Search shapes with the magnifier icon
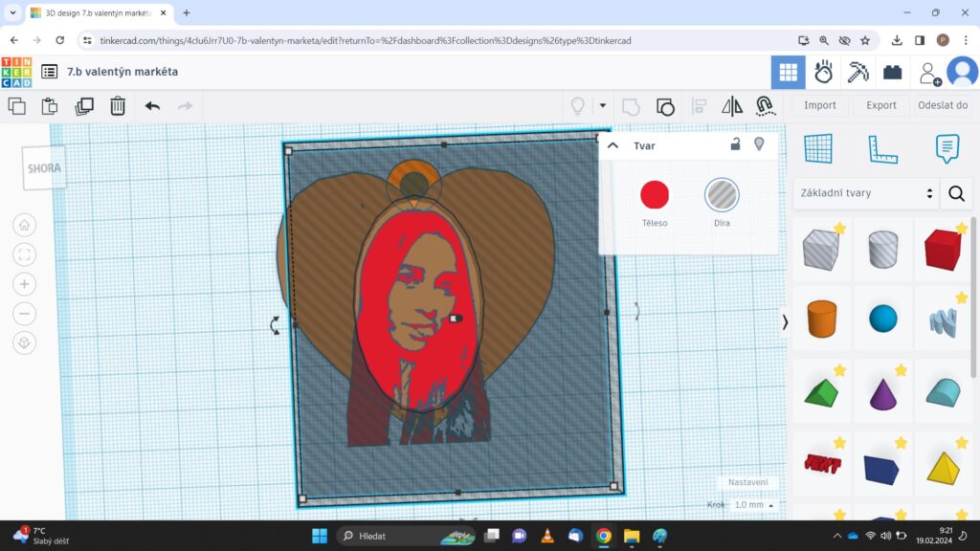This screenshot has height=551, width=980. [956, 193]
